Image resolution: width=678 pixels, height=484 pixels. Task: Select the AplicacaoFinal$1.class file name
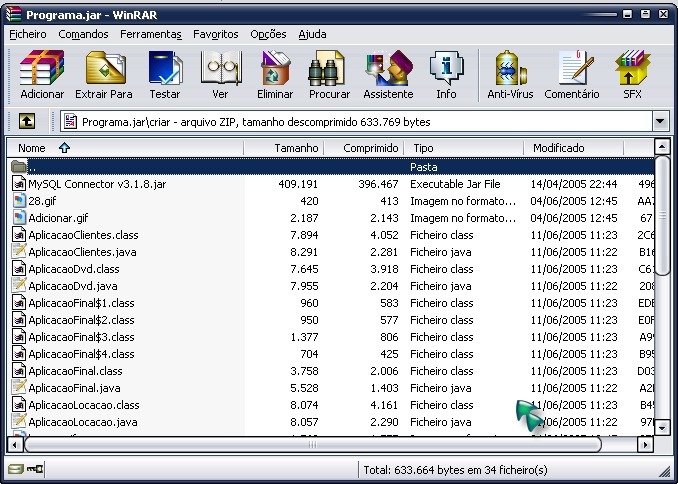click(x=81, y=303)
